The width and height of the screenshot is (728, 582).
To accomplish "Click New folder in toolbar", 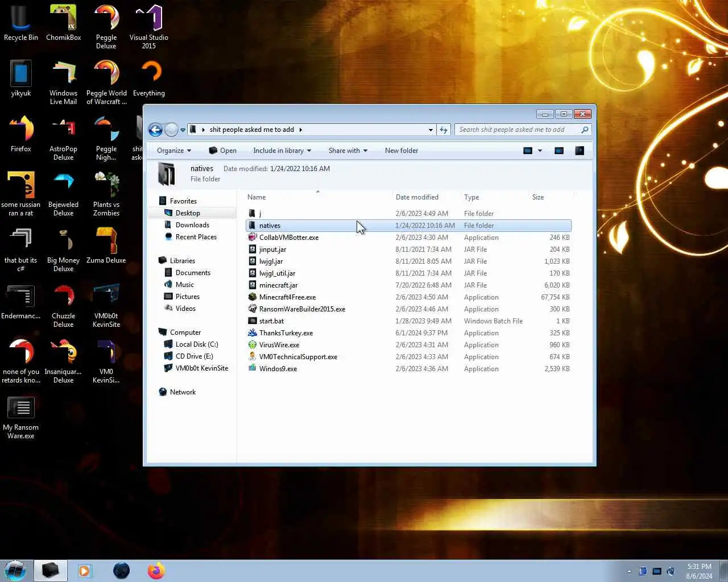I will (402, 151).
